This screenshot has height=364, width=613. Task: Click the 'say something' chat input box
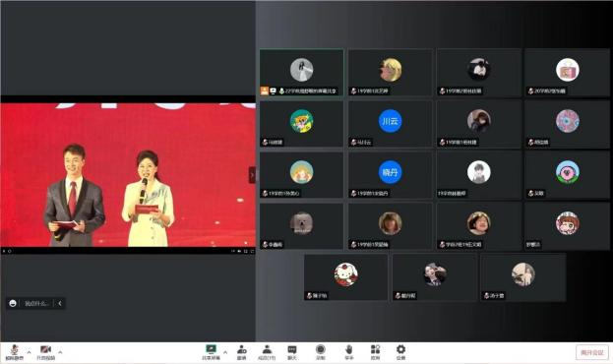coord(36,303)
